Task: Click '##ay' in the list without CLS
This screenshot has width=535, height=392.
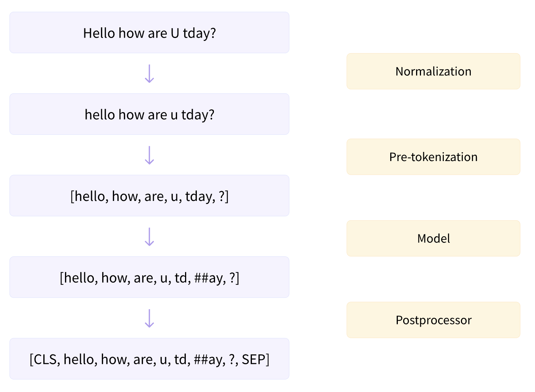Action: [208, 278]
